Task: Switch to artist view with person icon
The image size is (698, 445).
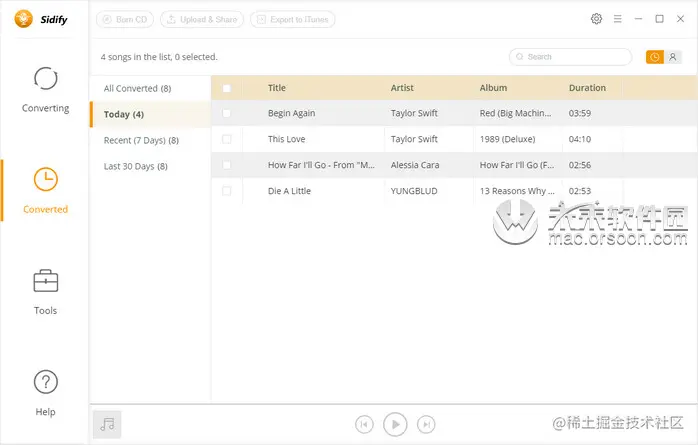Action: coord(673,57)
